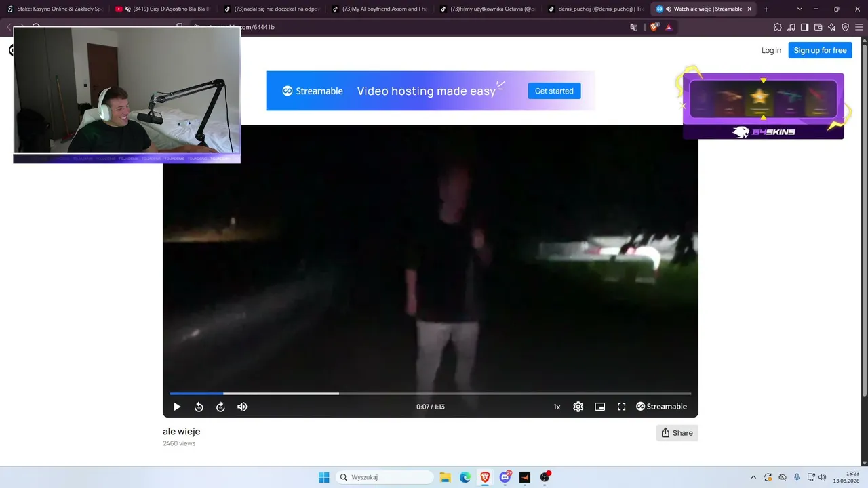
Task: Open Discord from the taskbar
Action: (x=505, y=477)
